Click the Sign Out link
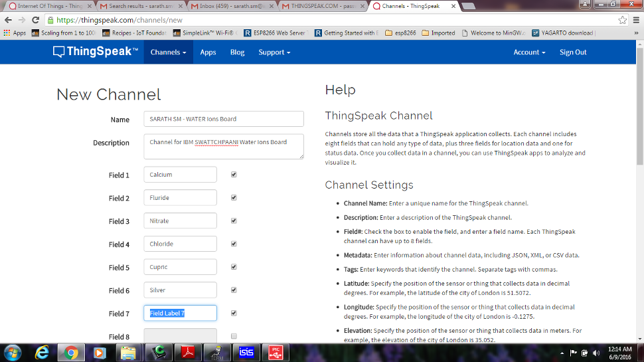The width and height of the screenshot is (644, 362). (x=573, y=52)
